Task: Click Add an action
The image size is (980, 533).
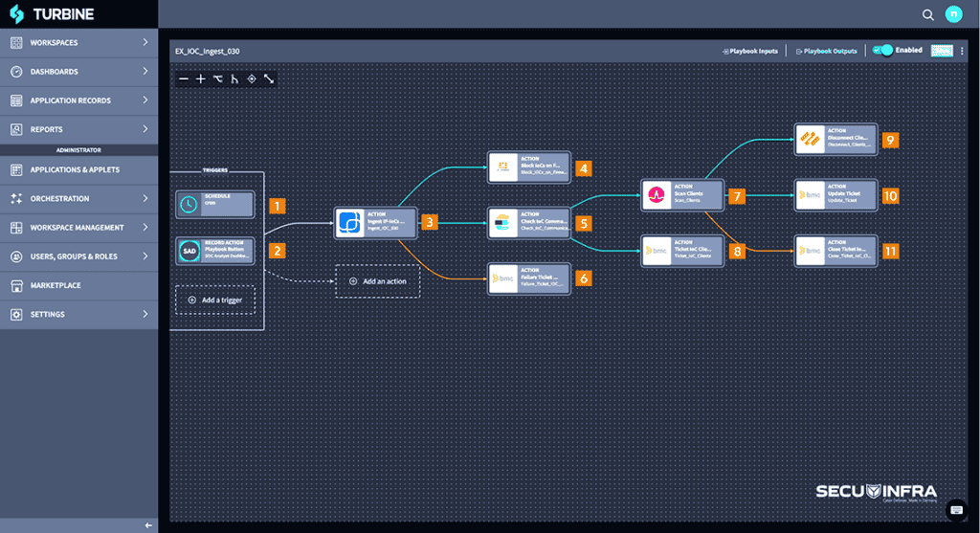Action: pyautogui.click(x=377, y=281)
